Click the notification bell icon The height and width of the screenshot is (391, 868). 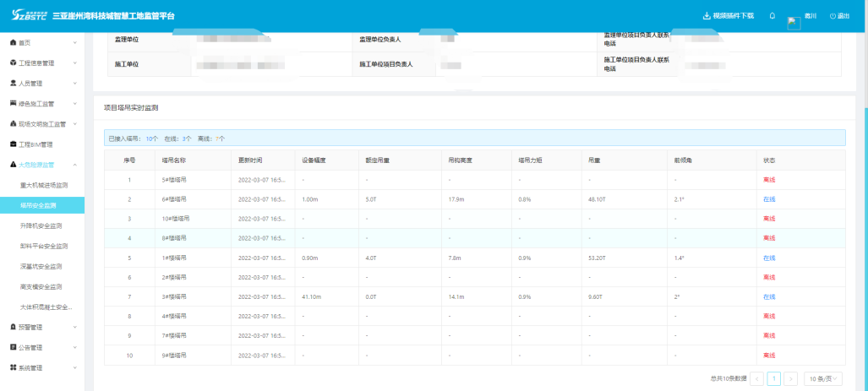point(772,16)
